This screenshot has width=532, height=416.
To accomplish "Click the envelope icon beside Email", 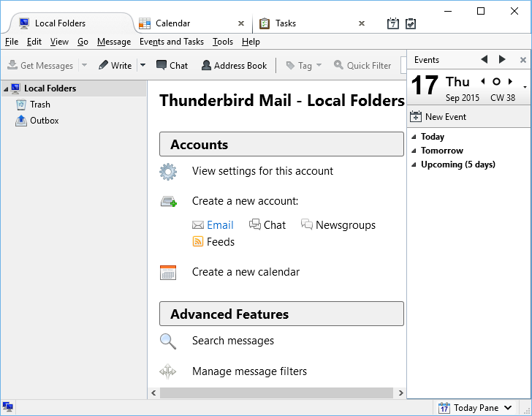I will (x=198, y=225).
